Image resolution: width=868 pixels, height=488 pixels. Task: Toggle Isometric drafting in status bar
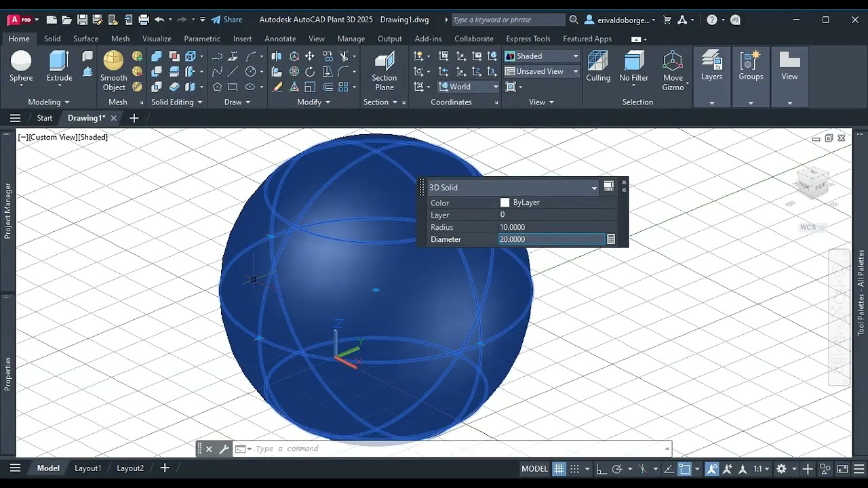(643, 468)
